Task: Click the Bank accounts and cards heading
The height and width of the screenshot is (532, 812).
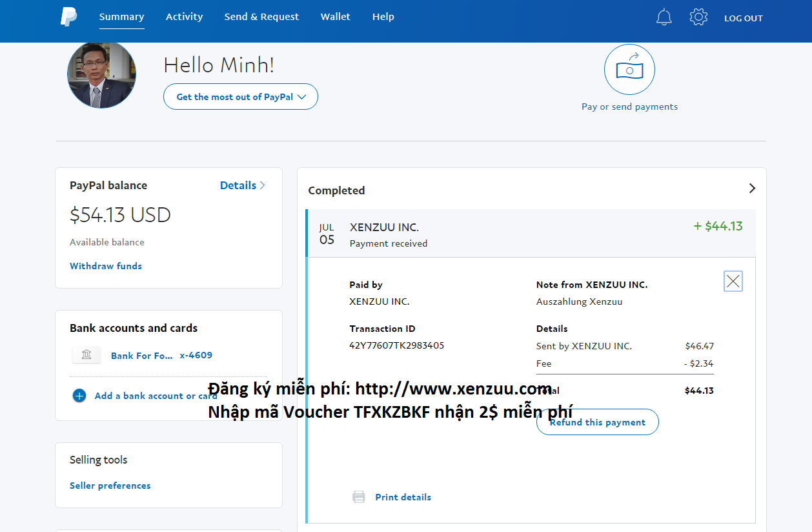Action: point(134,328)
